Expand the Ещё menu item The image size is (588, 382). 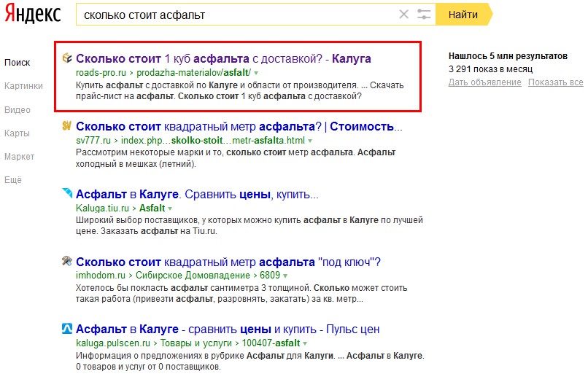click(x=13, y=180)
